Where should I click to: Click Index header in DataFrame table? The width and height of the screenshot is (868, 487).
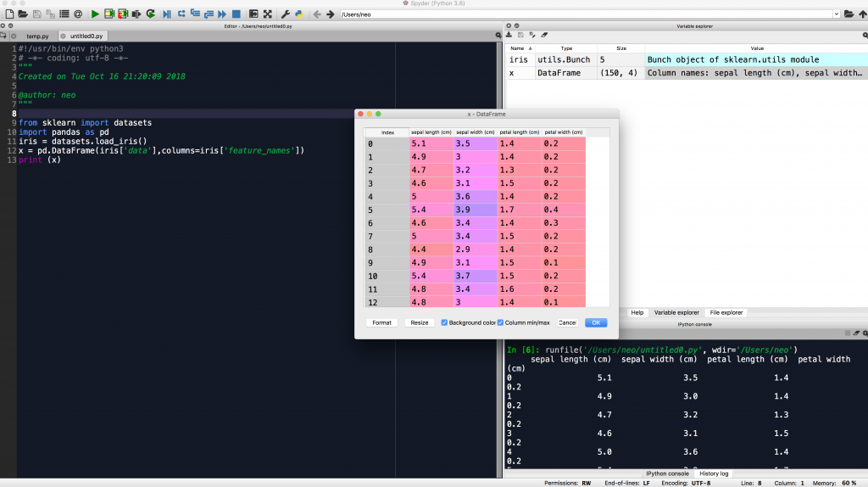(387, 132)
